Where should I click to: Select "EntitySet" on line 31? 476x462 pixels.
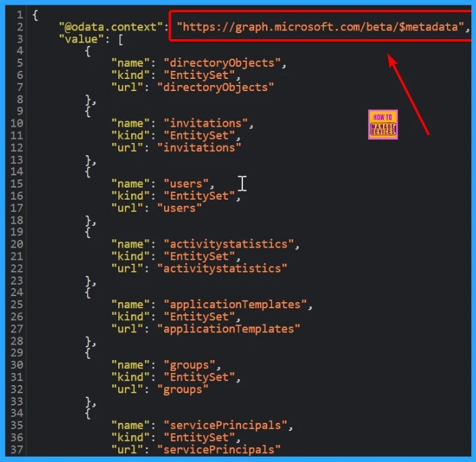click(199, 377)
